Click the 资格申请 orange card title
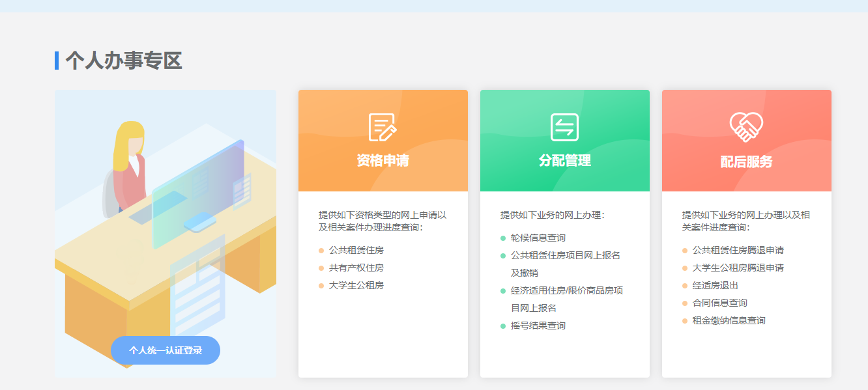The image size is (868, 390). pos(383,161)
